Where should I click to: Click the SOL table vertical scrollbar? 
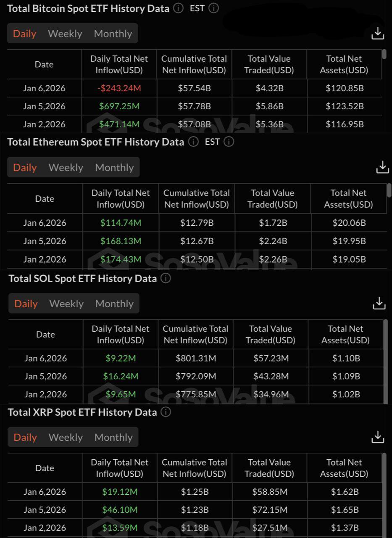click(x=386, y=361)
